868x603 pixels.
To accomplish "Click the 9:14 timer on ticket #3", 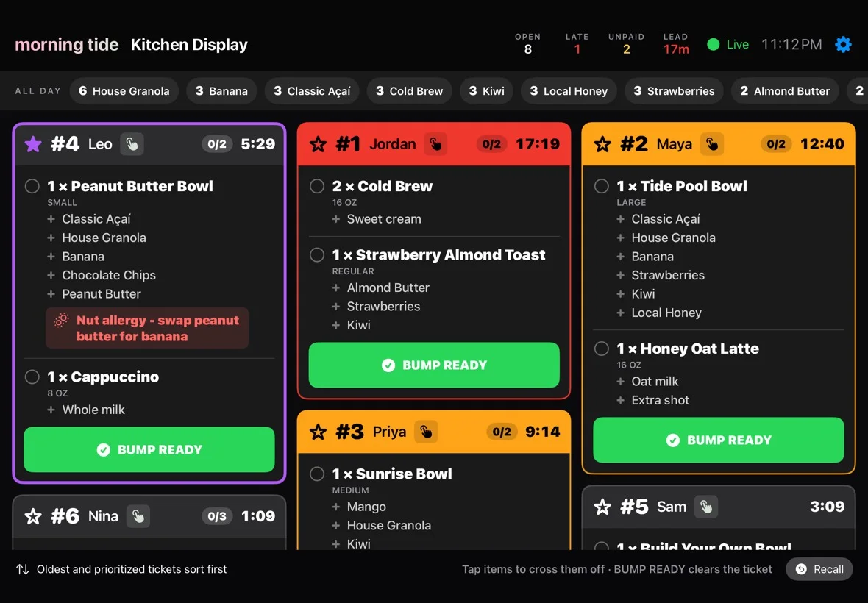I will point(543,432).
